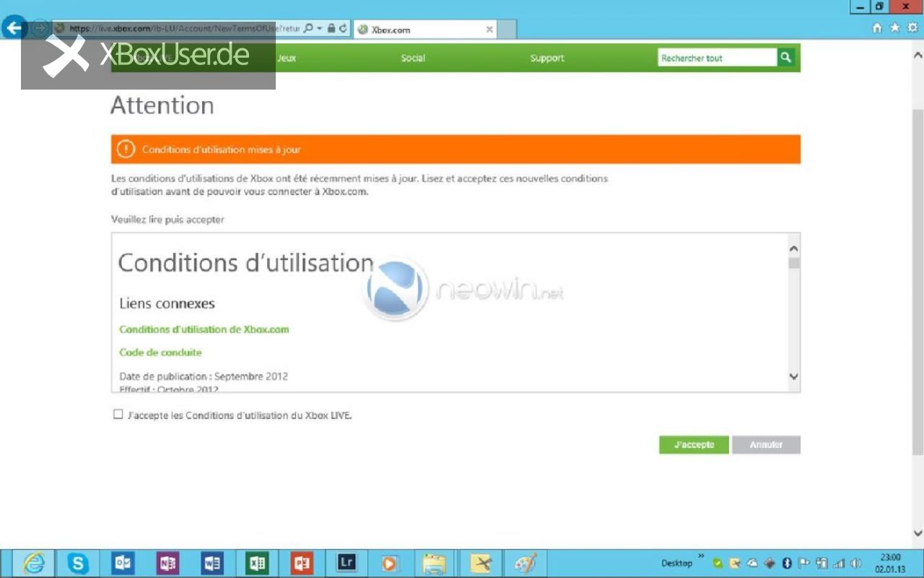The height and width of the screenshot is (578, 924).
Task: Open the Social menu
Action: [x=413, y=58]
